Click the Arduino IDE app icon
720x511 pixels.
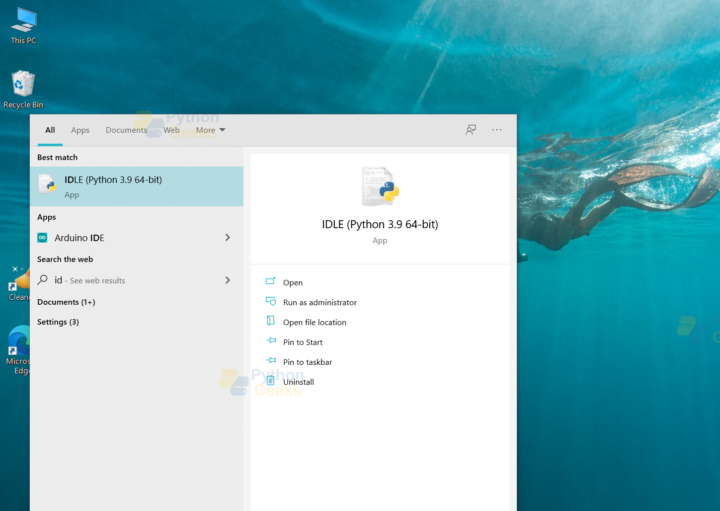point(43,238)
